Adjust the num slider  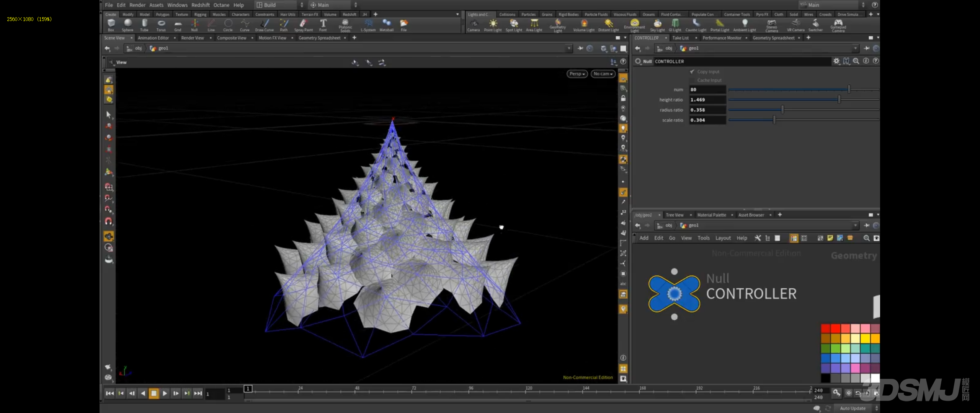tap(804, 89)
